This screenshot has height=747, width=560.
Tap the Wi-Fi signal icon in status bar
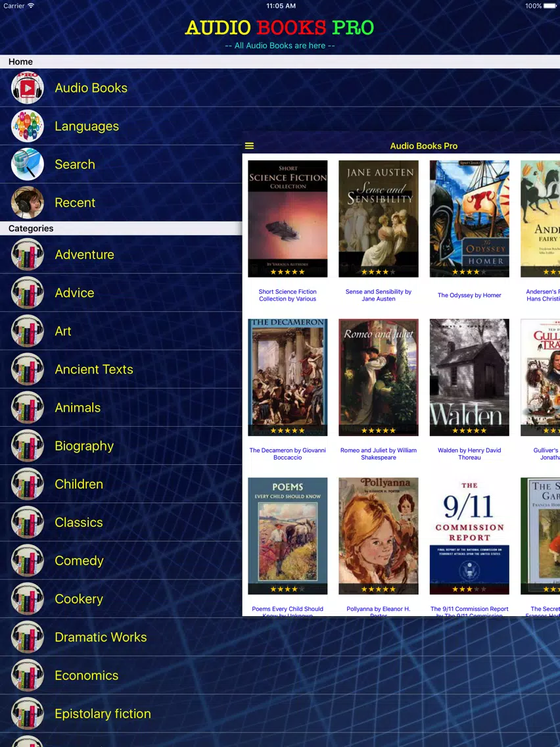31,6
